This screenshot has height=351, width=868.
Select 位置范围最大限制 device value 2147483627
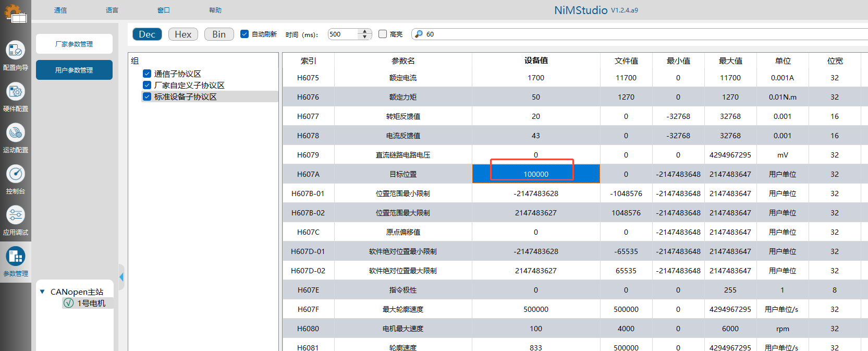click(x=536, y=213)
